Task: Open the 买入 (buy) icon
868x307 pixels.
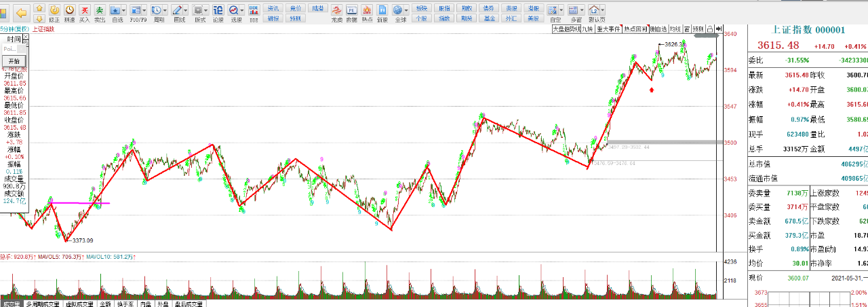Action: pyautogui.click(x=84, y=12)
